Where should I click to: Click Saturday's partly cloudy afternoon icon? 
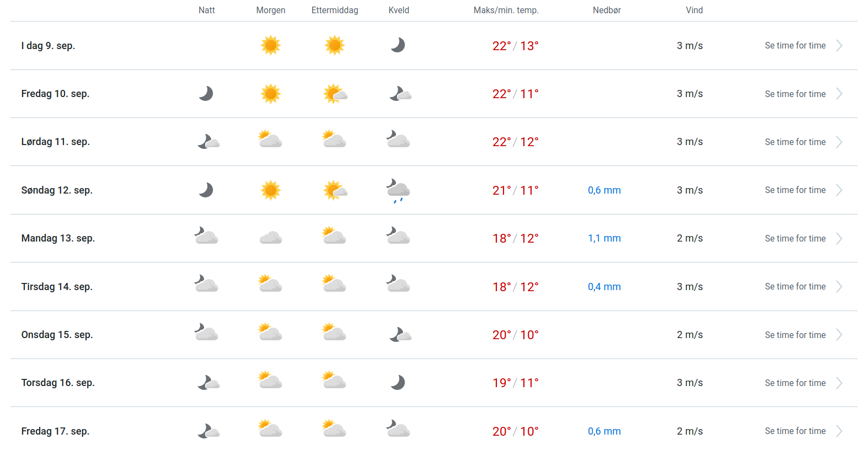[x=334, y=140]
